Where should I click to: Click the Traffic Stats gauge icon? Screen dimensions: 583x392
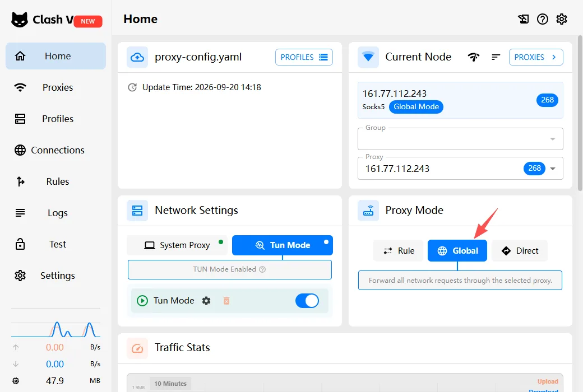coord(137,348)
